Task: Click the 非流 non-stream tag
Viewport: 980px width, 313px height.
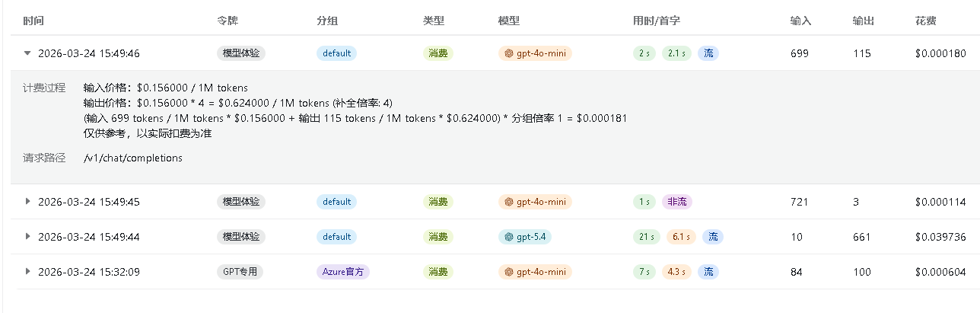Action: pos(676,202)
